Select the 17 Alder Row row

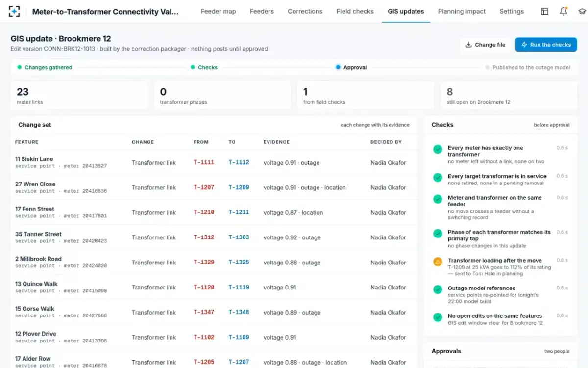pos(214,359)
